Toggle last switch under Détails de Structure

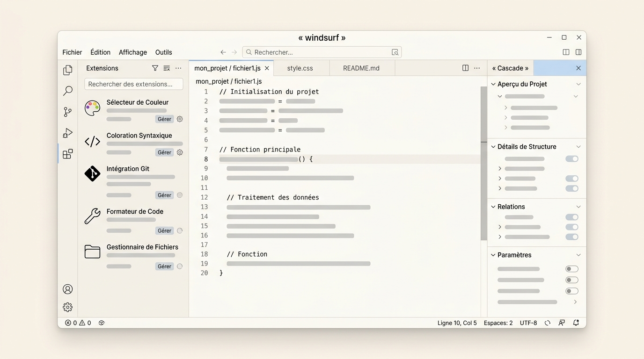pyautogui.click(x=572, y=188)
